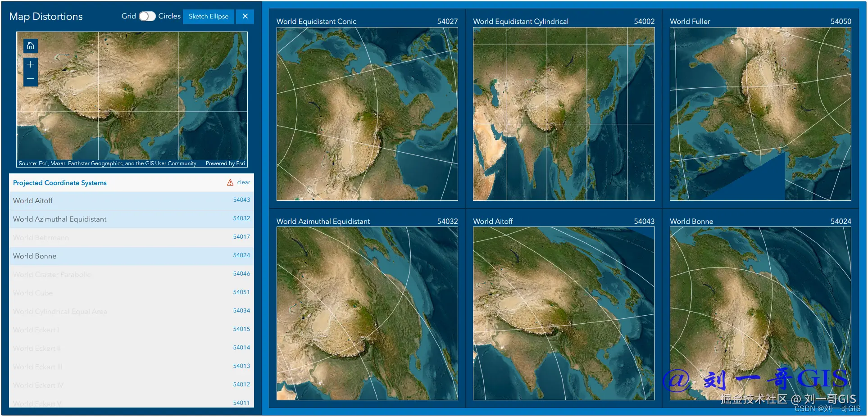Zoom in on the main map
The image size is (868, 417).
coord(31,64)
